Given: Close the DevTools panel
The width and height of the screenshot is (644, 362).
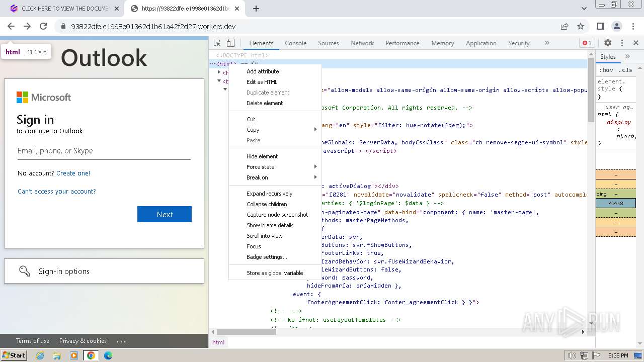Looking at the screenshot, I should (636, 43).
